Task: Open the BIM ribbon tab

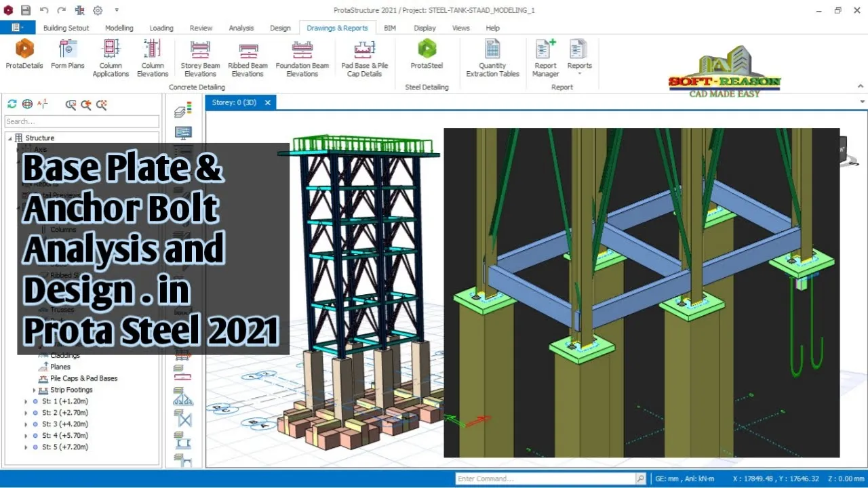Action: click(390, 28)
